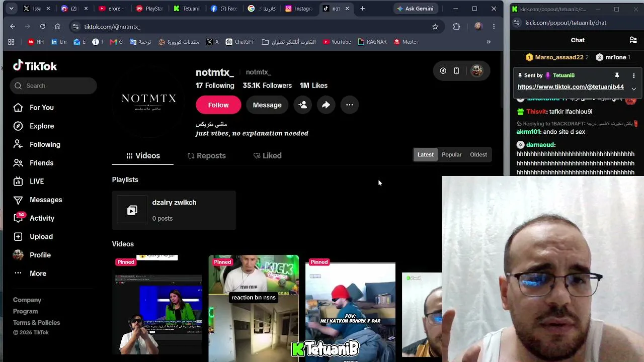The width and height of the screenshot is (644, 362).
Task: Open the account avatar menu in header
Action: point(476,71)
